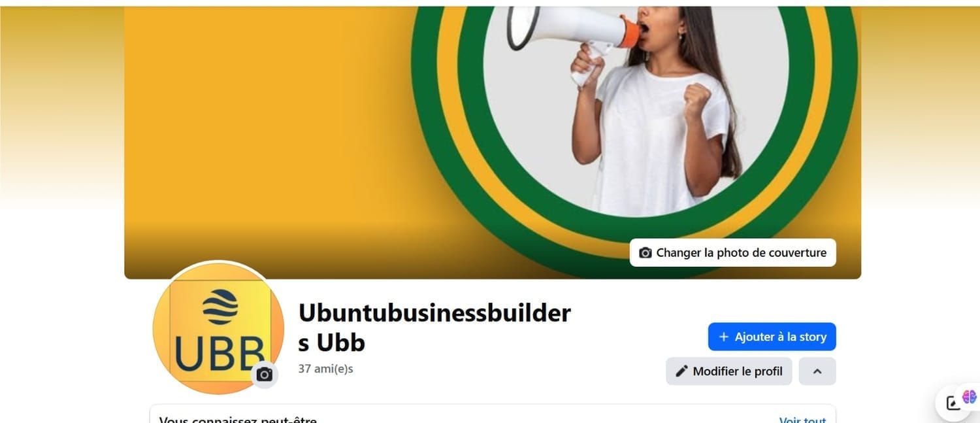Click the Ajouter à la story button
980x423 pixels.
click(x=772, y=337)
